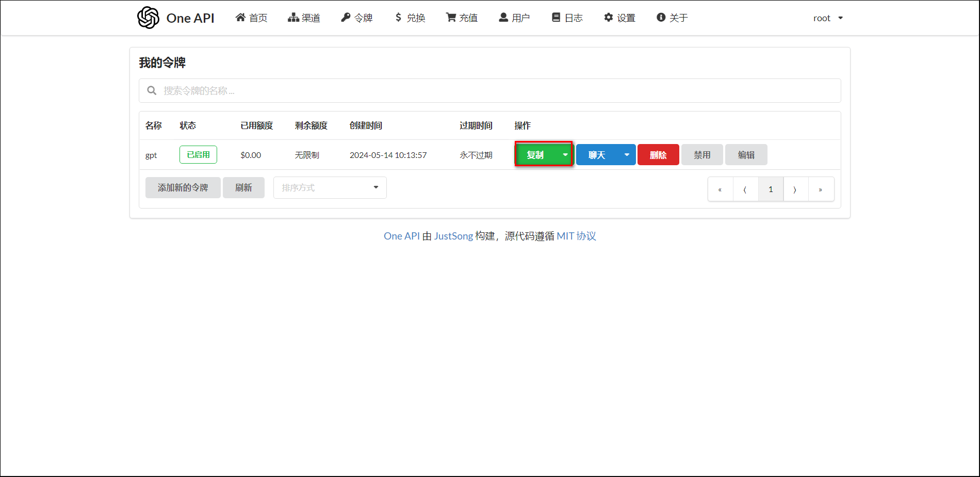Click the 编辑 button for gpt token
The height and width of the screenshot is (477, 980).
[x=746, y=155]
